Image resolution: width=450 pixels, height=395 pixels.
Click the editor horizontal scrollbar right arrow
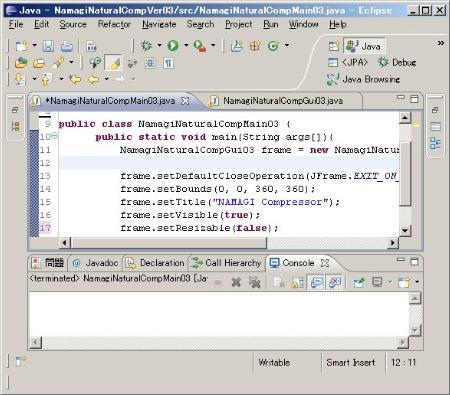pos(393,243)
